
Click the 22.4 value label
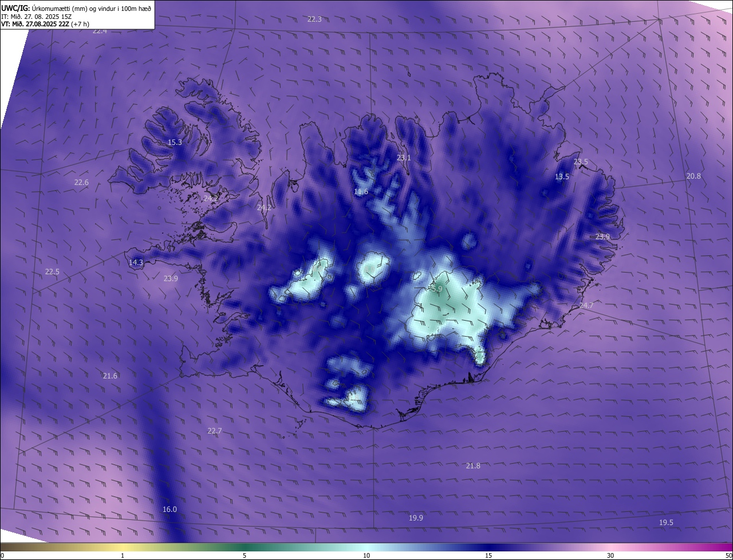[x=100, y=30]
